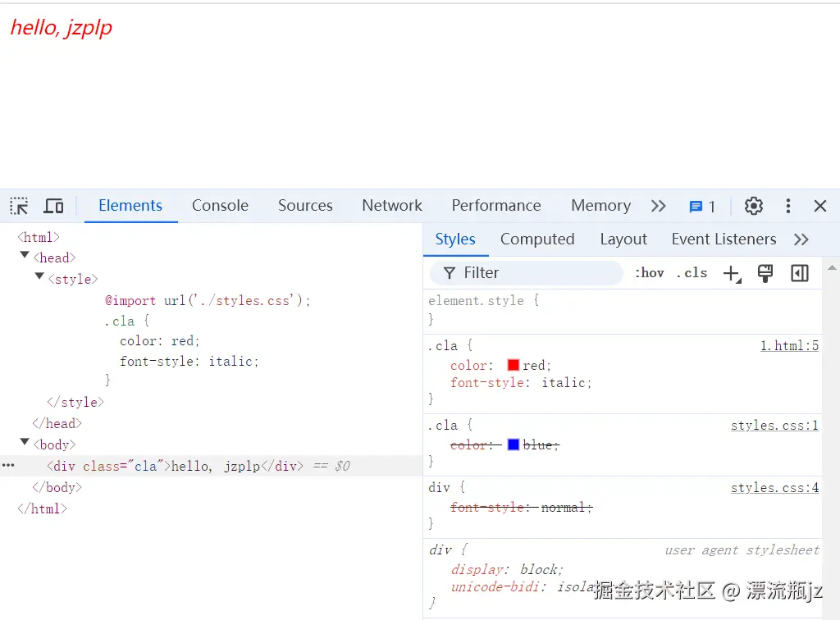Open the styles.css:1 source link
The height and width of the screenshot is (620, 840).
(774, 426)
